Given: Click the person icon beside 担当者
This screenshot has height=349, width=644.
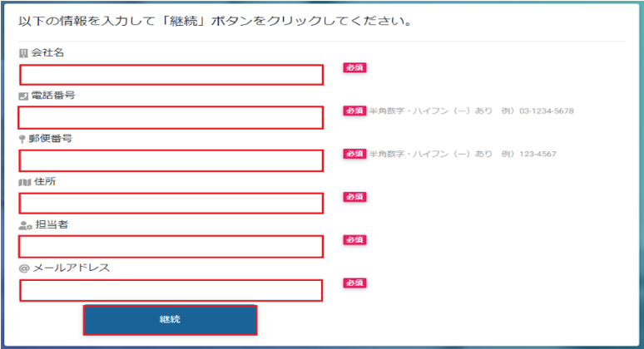Looking at the screenshot, I should click(26, 225).
